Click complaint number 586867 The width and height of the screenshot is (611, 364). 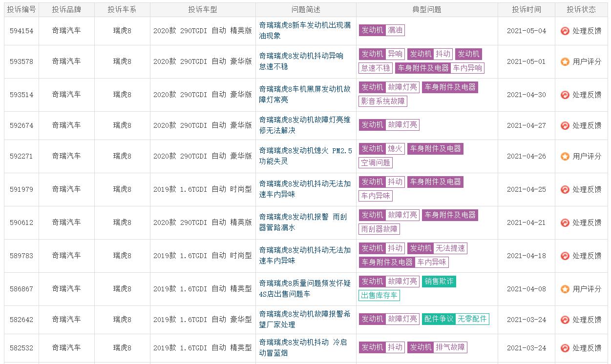(x=21, y=289)
